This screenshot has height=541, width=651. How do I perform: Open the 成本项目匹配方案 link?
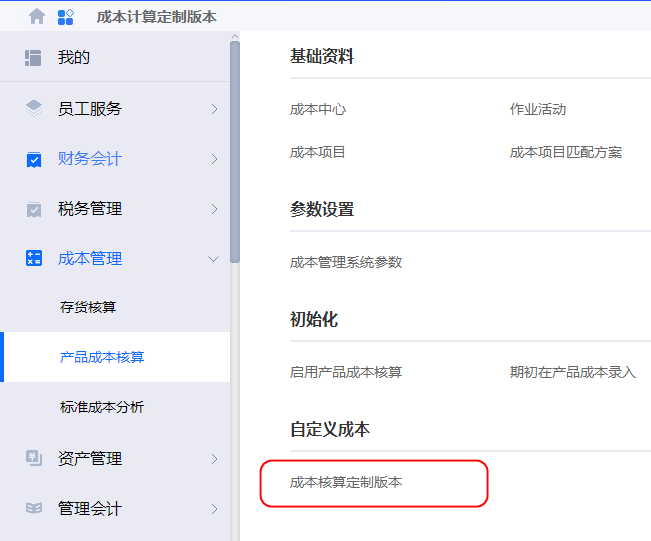click(566, 152)
